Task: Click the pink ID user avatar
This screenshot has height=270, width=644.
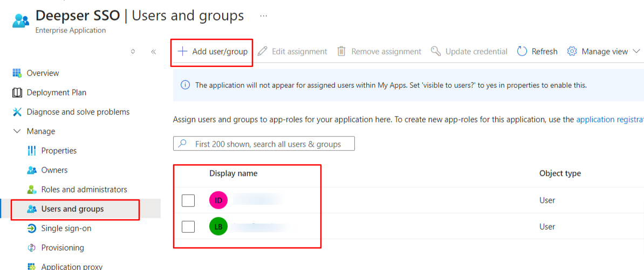Action: pos(218,200)
